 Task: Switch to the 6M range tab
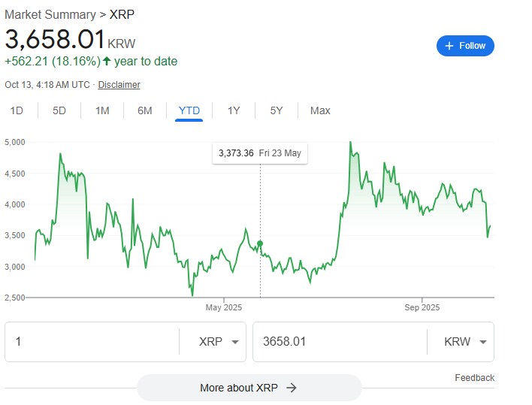click(145, 110)
